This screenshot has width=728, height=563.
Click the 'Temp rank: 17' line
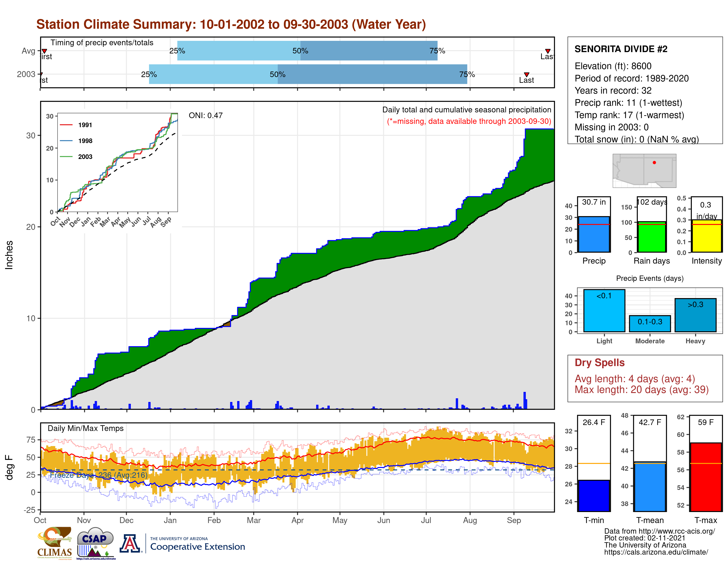pos(629,115)
